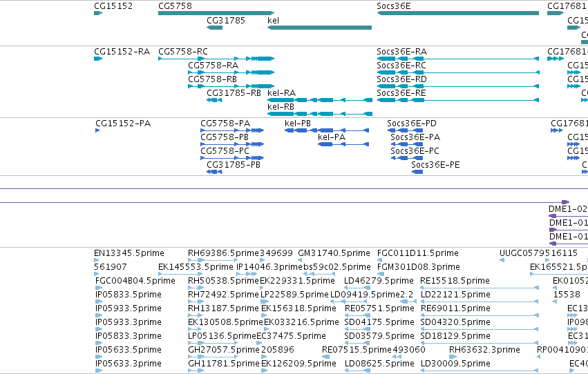Click EST SD04175.5prime
The width and height of the screenshot is (588, 374).
379,322
